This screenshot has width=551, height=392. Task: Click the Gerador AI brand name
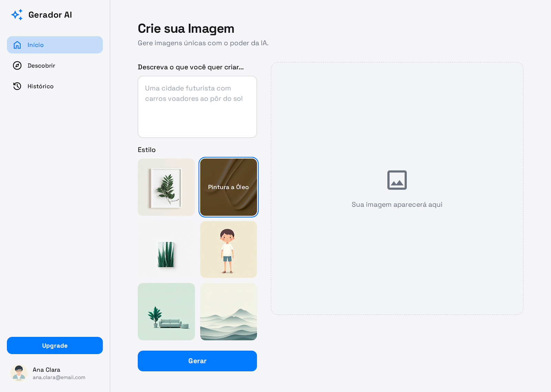pyautogui.click(x=50, y=15)
